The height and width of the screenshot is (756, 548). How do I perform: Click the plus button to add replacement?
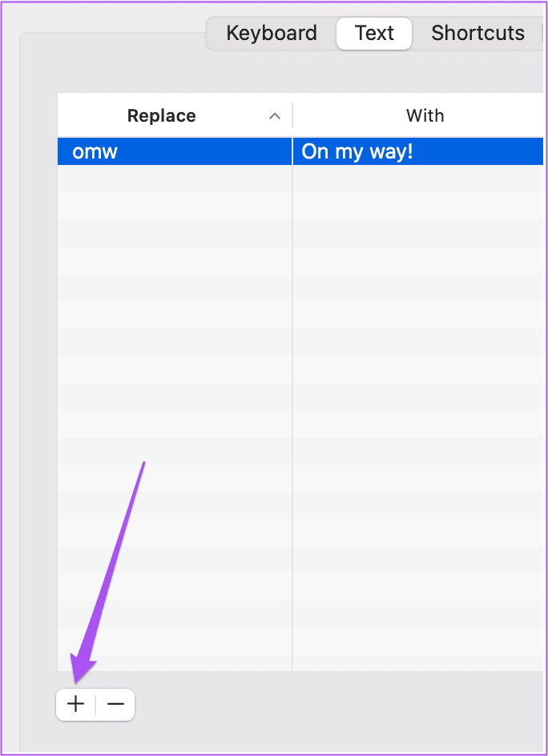pyautogui.click(x=75, y=704)
